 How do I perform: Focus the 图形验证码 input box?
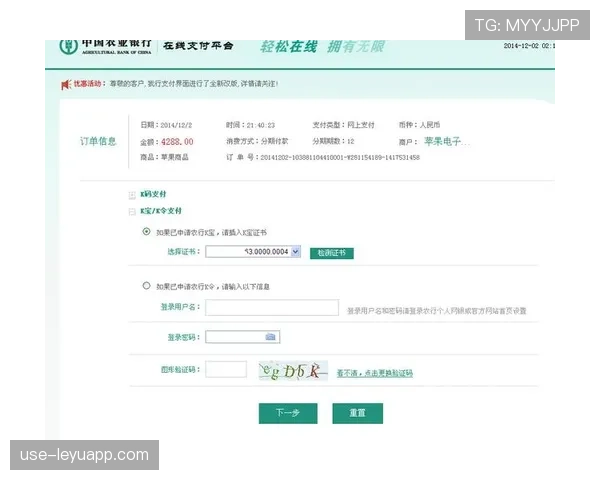pyautogui.click(x=226, y=369)
